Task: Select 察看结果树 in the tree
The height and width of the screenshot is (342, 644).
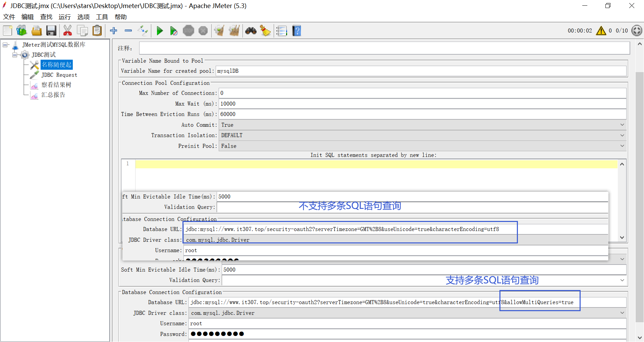Action: [x=56, y=84]
